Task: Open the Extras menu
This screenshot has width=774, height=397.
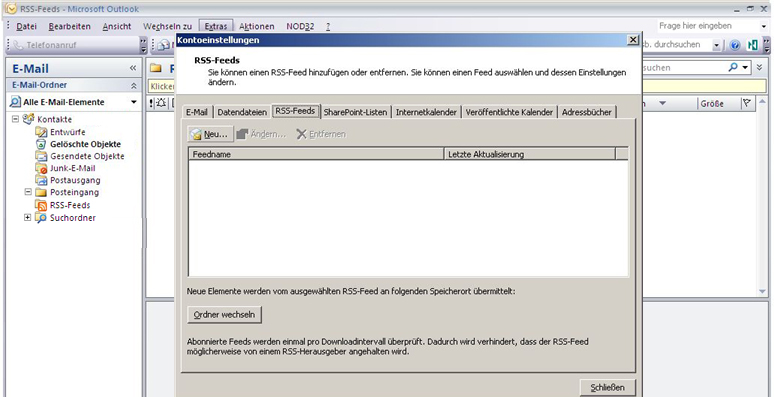Action: tap(216, 26)
